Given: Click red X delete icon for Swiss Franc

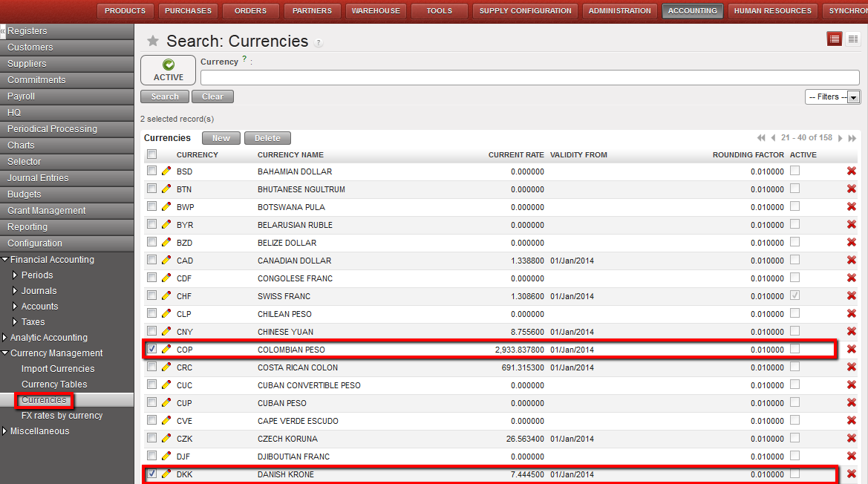Looking at the screenshot, I should (x=852, y=296).
